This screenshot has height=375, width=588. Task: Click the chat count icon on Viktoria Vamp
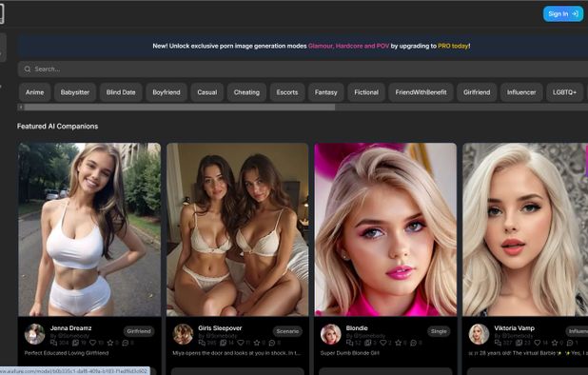tap(498, 343)
